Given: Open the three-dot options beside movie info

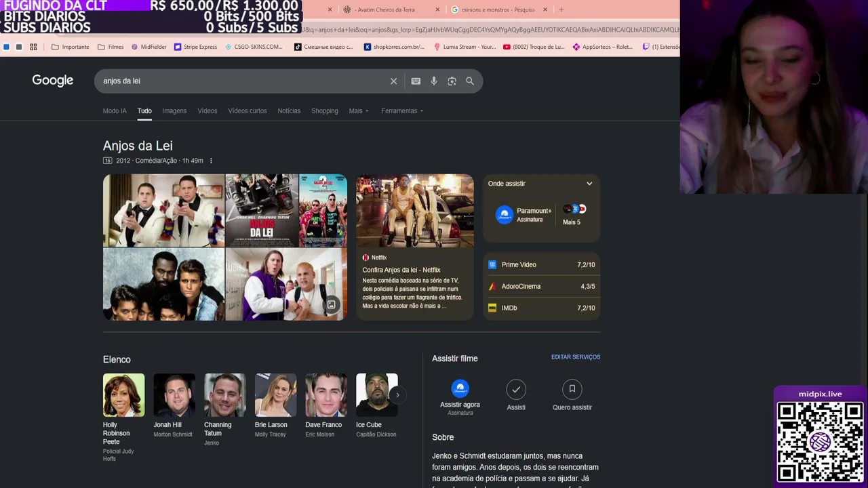Looking at the screenshot, I should point(211,161).
